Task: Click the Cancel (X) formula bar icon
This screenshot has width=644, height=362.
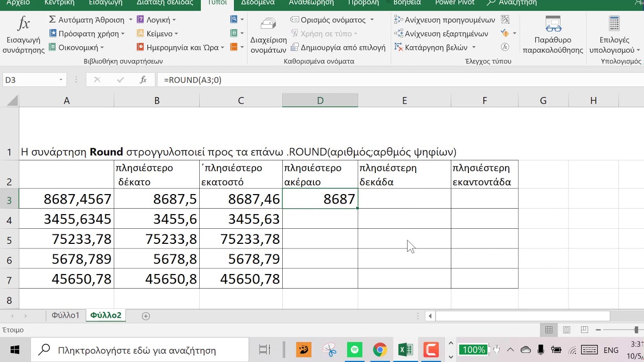Action: pyautogui.click(x=97, y=80)
